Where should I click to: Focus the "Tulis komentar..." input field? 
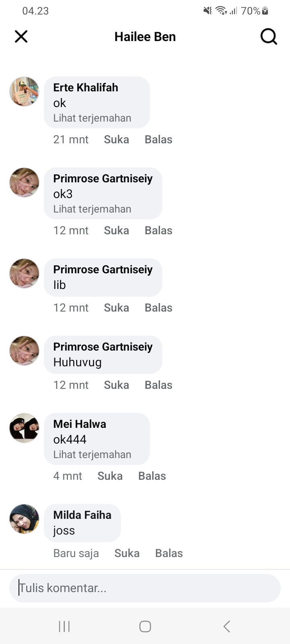145,588
